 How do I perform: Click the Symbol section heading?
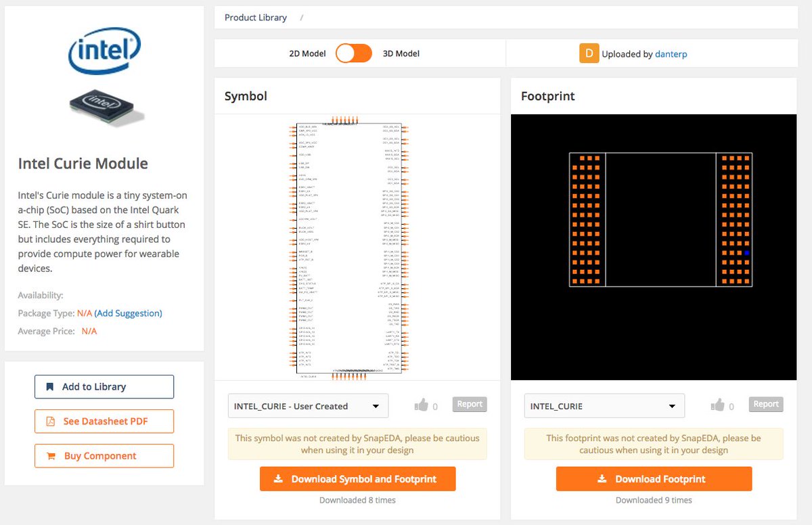(246, 96)
